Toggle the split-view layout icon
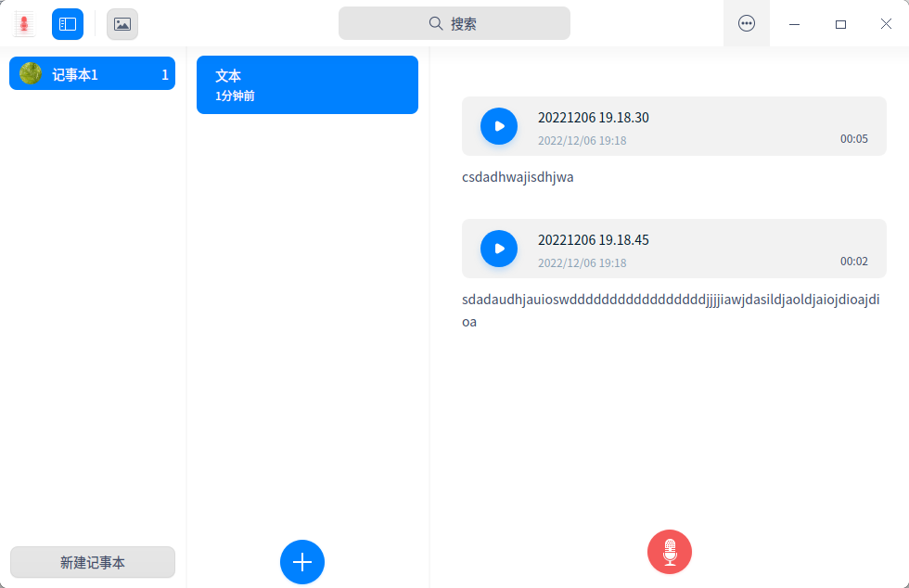 [66, 24]
